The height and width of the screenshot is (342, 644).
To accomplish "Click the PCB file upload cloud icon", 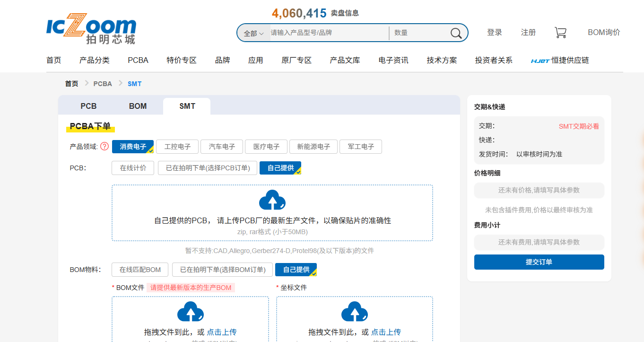I will [x=272, y=200].
